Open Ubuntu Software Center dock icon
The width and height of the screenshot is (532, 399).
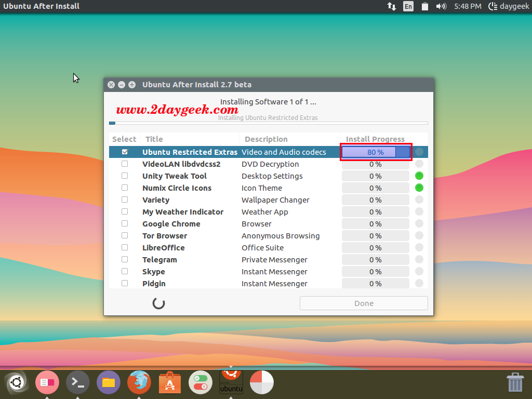[x=170, y=382]
